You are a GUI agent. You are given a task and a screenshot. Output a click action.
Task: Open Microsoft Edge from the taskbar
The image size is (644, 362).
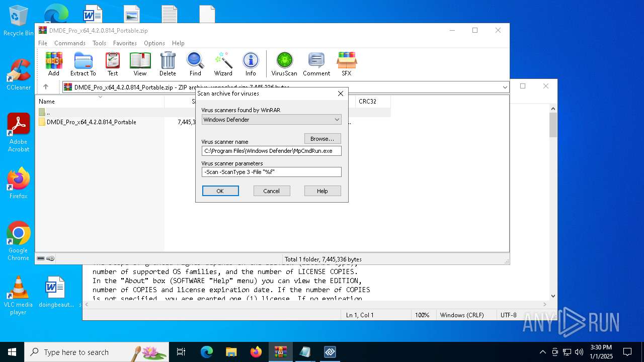pyautogui.click(x=207, y=352)
